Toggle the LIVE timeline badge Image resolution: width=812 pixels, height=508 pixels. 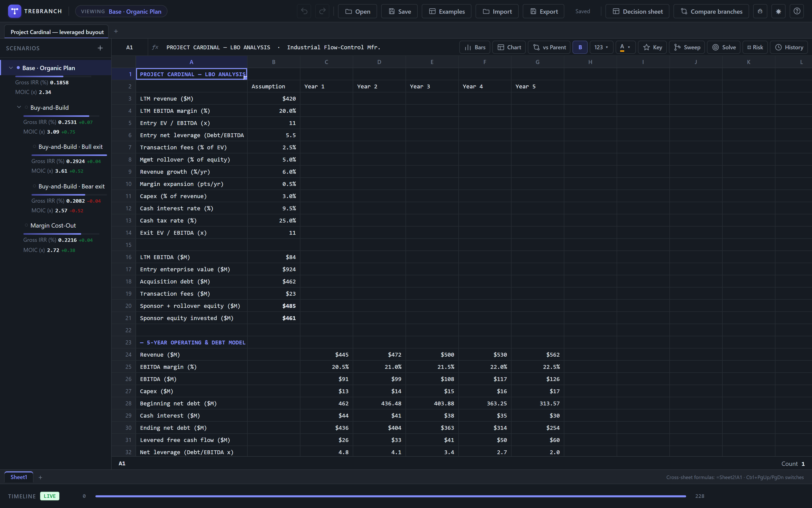pos(50,496)
